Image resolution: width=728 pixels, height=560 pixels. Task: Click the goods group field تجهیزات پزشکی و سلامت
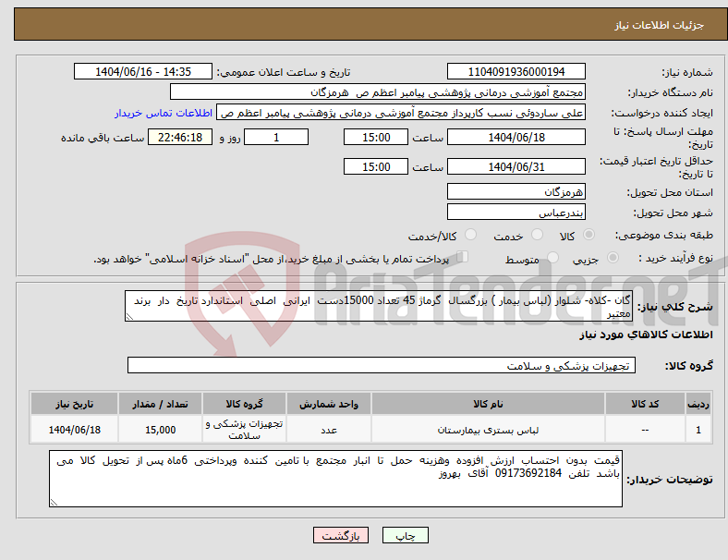[382, 365]
